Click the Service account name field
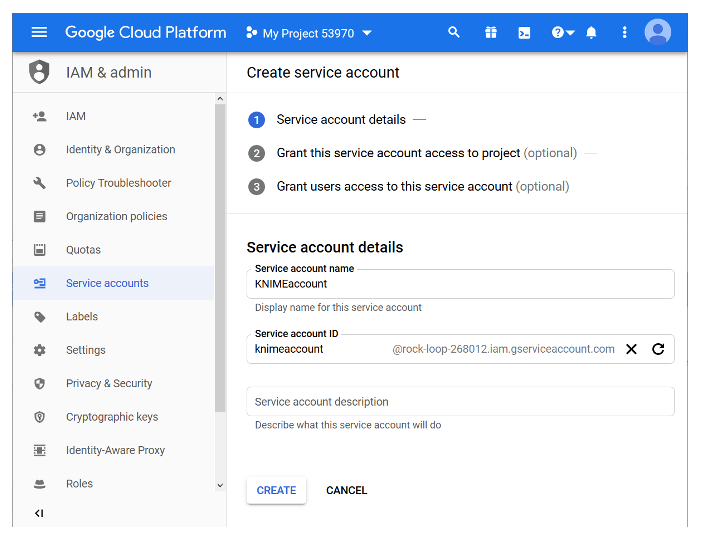The width and height of the screenshot is (701, 533). click(x=460, y=284)
